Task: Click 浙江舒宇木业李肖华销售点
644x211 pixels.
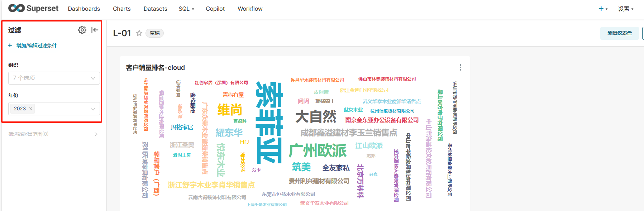Action: 211,185
